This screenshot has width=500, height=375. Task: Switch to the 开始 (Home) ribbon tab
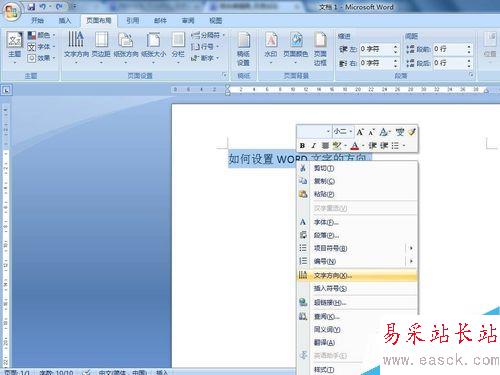pyautogui.click(x=38, y=21)
